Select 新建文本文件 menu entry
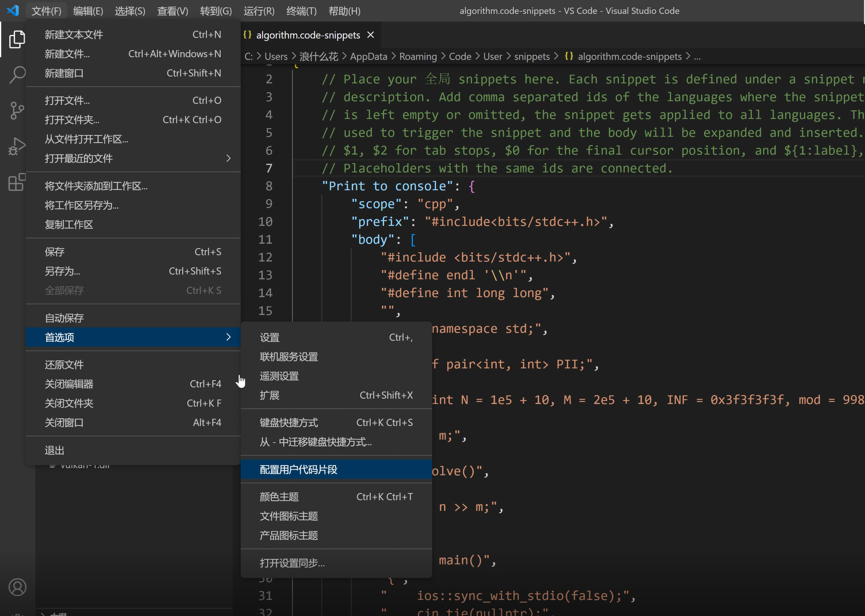865x616 pixels. (133, 35)
